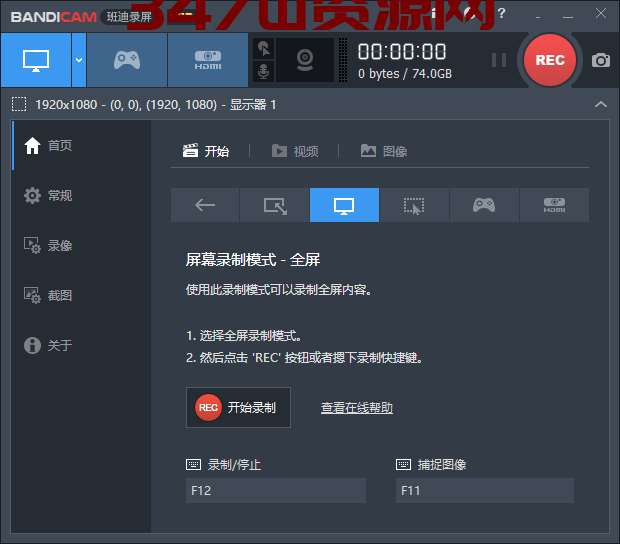Switch to HDMI device recording mode top toolbar
Image resolution: width=620 pixels, height=544 pixels.
tap(208, 60)
